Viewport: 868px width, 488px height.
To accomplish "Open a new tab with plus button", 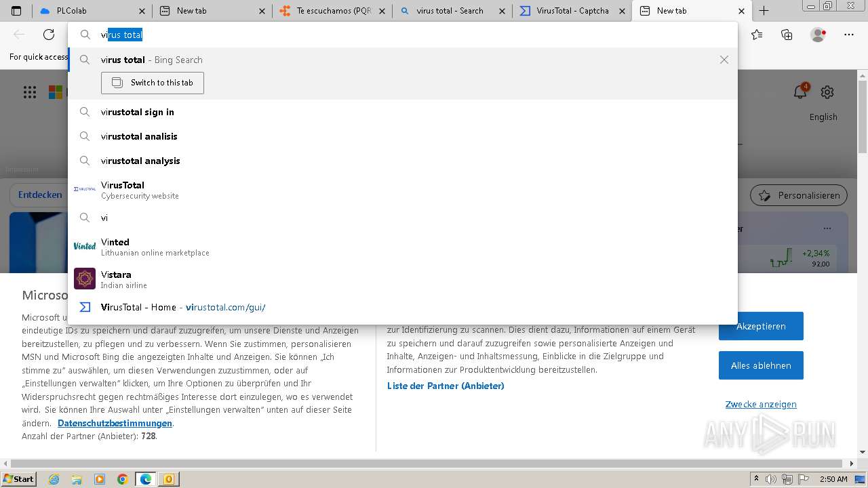I will pos(764,11).
